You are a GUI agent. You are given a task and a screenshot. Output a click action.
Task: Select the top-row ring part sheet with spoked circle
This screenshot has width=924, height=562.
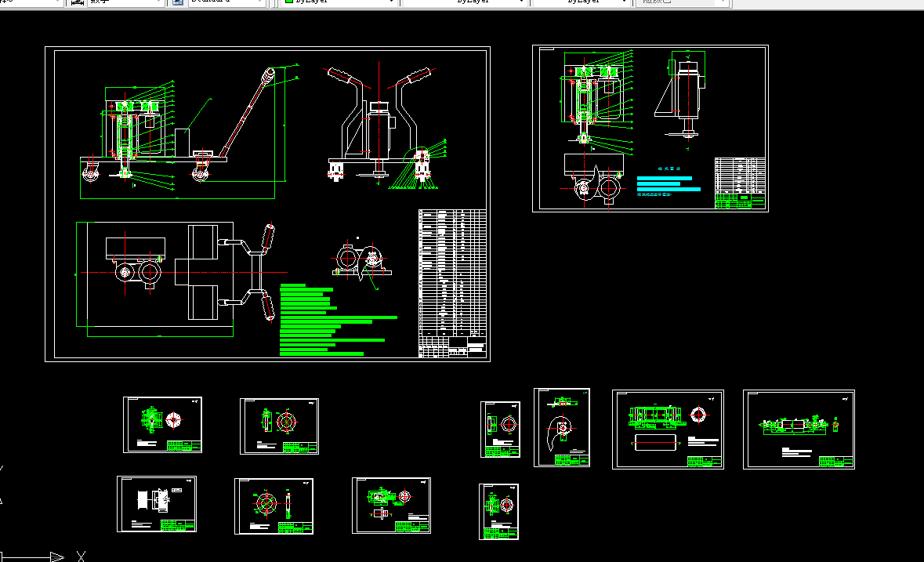279,426
